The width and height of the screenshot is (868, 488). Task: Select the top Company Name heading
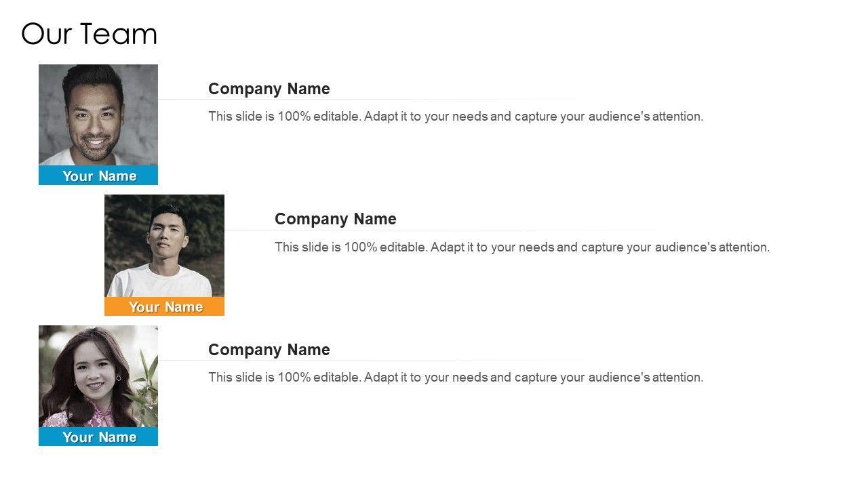click(269, 89)
